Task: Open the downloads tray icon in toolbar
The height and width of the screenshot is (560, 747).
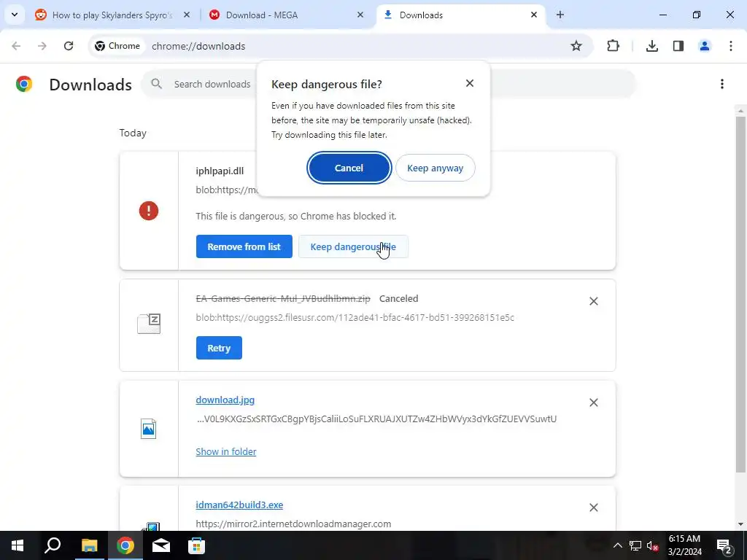Action: 652,46
